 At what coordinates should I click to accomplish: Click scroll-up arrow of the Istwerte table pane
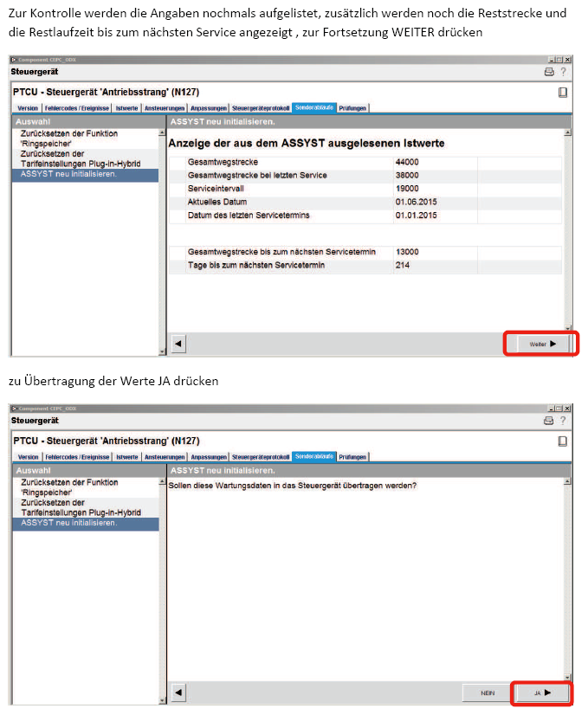[567, 132]
